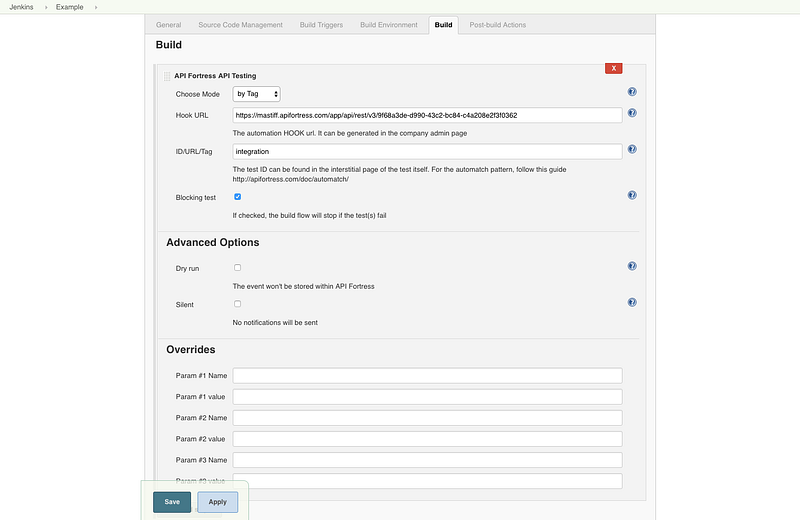800x520 pixels.
Task: Switch to the Source Code Management tab
Action: pyautogui.click(x=240, y=25)
